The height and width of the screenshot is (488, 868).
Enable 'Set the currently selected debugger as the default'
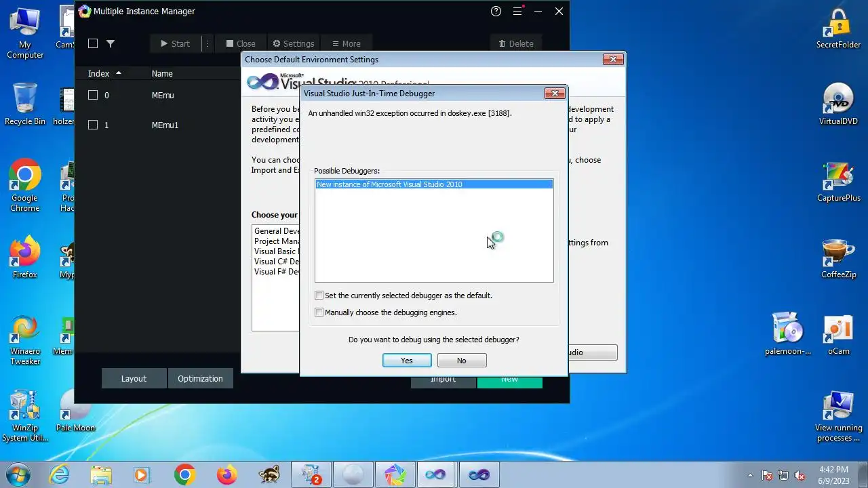pyautogui.click(x=319, y=296)
